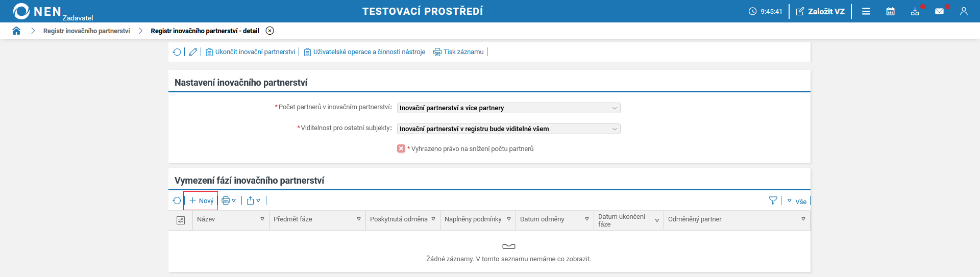Toggle 'Vyhrazeno právo na snížení počtu partnerů' checkbox
The height and width of the screenshot is (277, 980).
pos(401,148)
